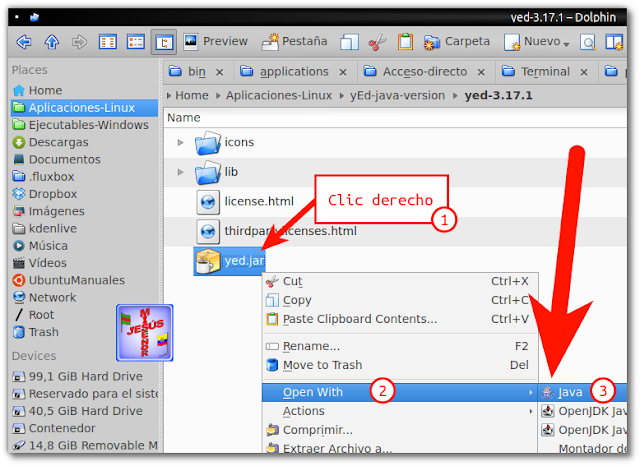Open a new Pestaña tab
The width and height of the screenshot is (640, 466).
coord(294,41)
